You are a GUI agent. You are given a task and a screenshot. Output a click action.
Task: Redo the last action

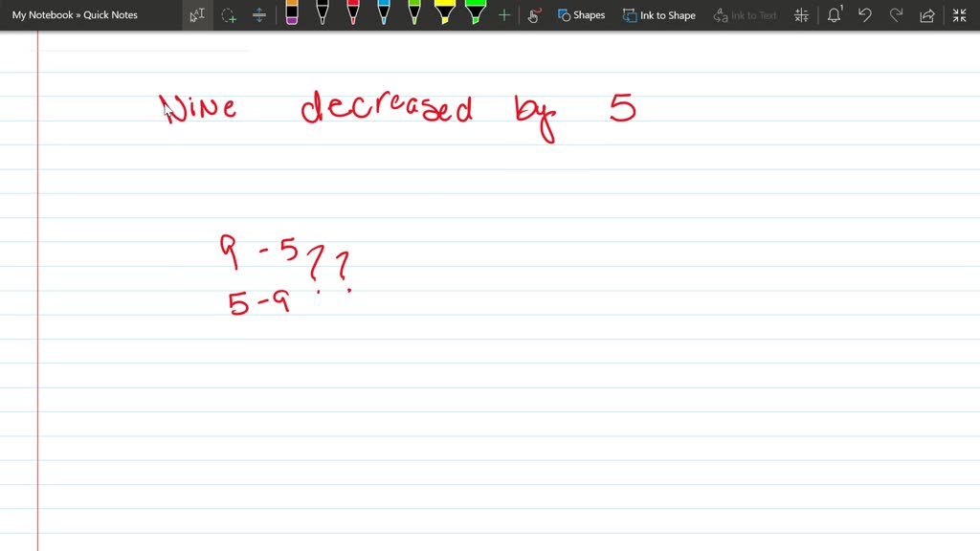[895, 14]
